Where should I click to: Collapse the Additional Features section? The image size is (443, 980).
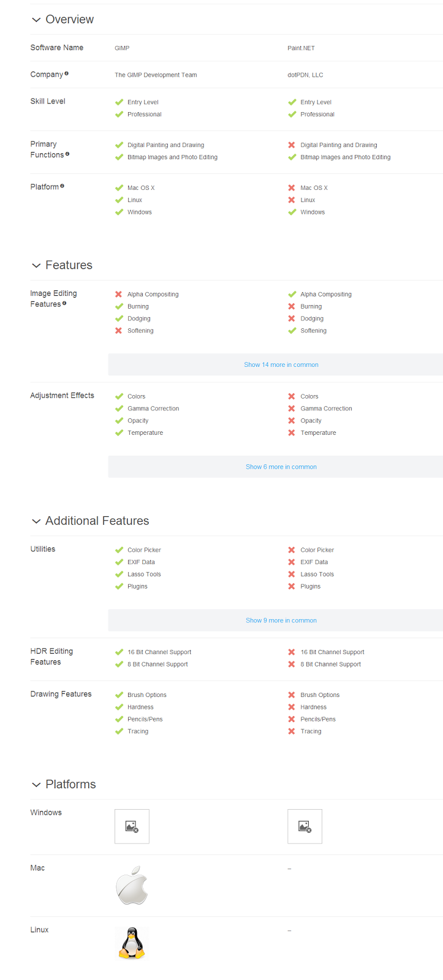click(x=36, y=521)
